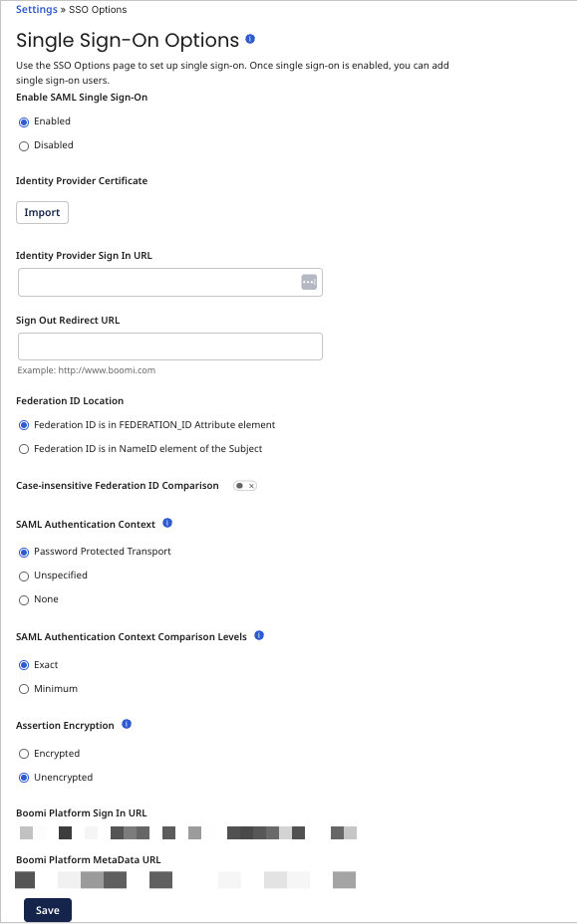Select Minimum comparison level

pos(23,688)
